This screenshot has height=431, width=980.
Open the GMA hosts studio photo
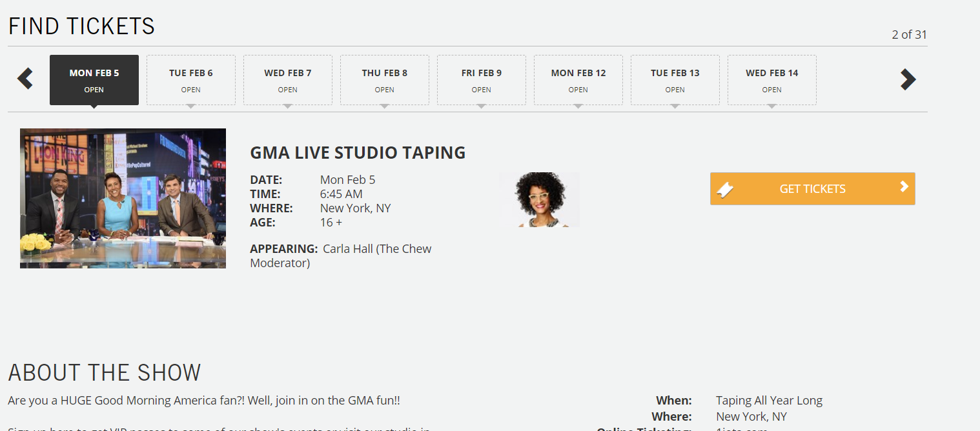123,198
